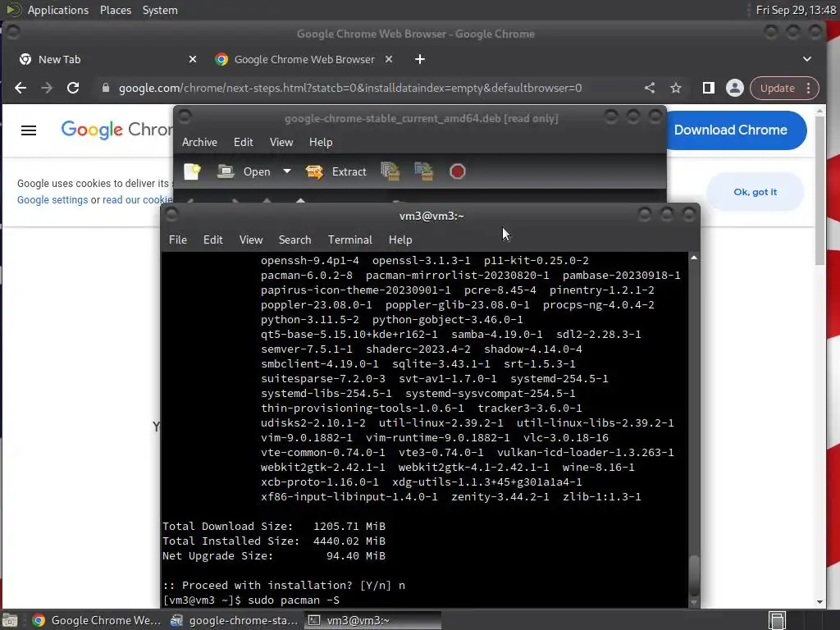This screenshot has height=630, width=840.
Task: Open the tab search chevron in Chrome
Action: click(x=807, y=59)
